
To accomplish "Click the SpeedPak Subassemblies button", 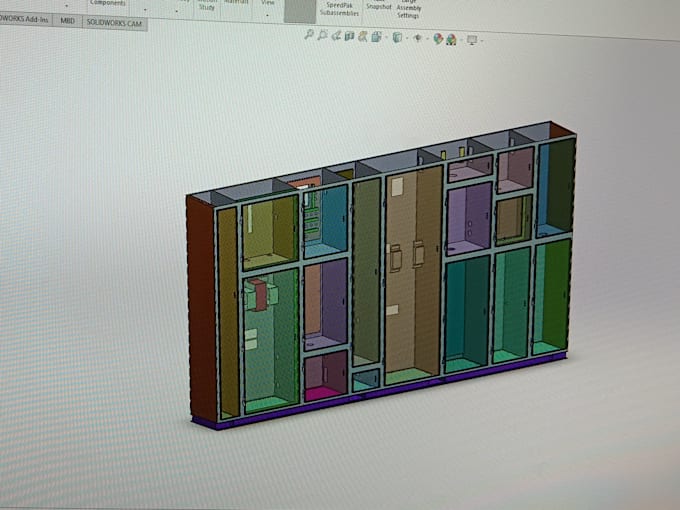I will (x=339, y=9).
